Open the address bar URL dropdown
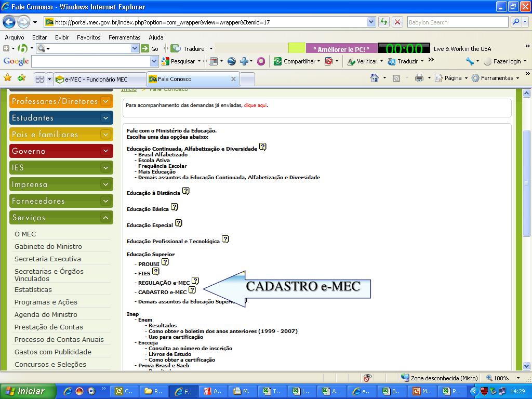Screen dimensions: 532x399 pos(371,22)
